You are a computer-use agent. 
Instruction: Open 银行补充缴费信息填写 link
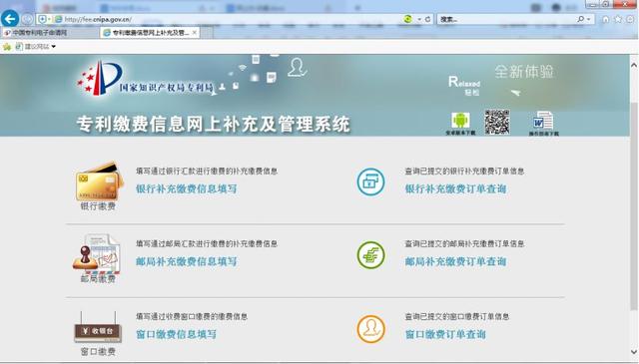187,188
